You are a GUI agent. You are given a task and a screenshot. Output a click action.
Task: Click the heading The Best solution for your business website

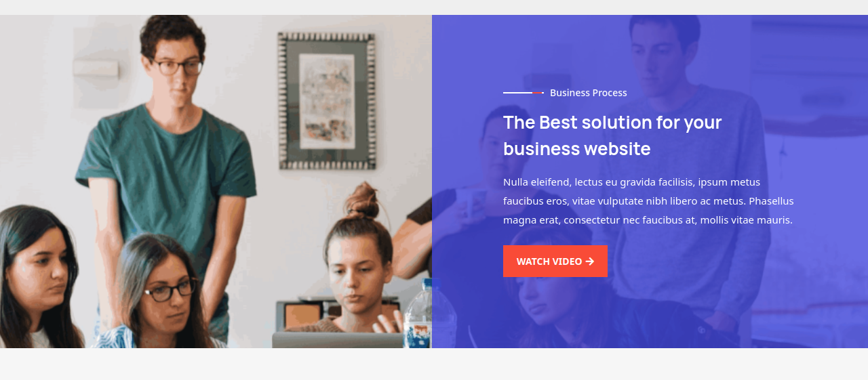612,135
